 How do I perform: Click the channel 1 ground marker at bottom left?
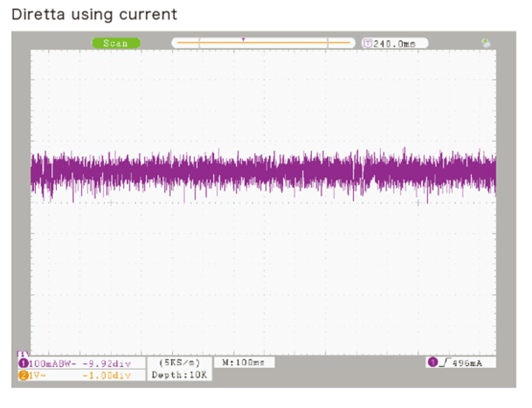(x=23, y=354)
